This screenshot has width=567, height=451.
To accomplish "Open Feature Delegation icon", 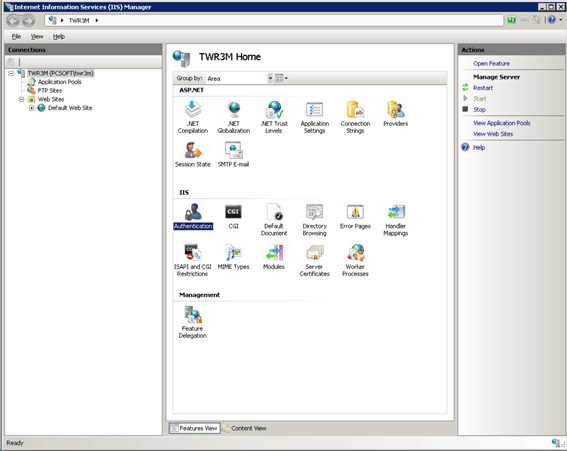I will (x=193, y=322).
